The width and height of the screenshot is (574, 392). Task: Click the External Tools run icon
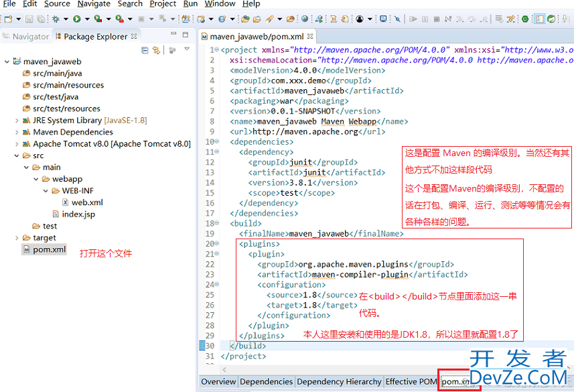[120, 19]
